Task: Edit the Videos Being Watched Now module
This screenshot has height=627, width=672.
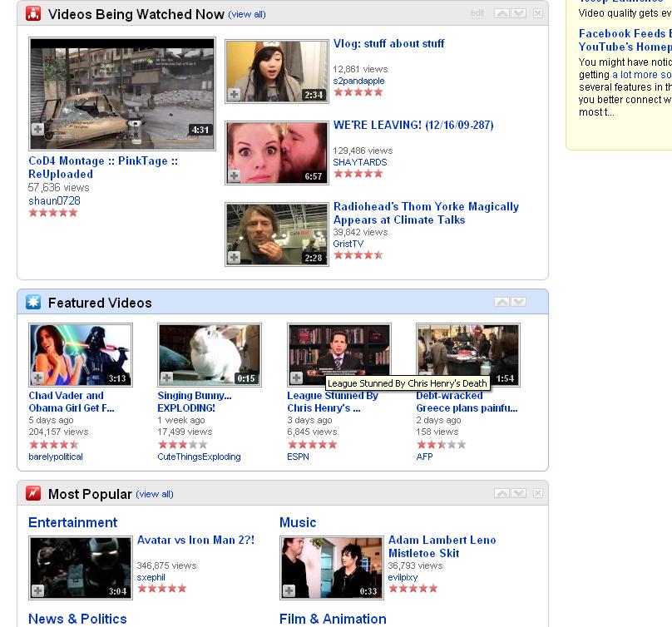Action: pyautogui.click(x=477, y=13)
